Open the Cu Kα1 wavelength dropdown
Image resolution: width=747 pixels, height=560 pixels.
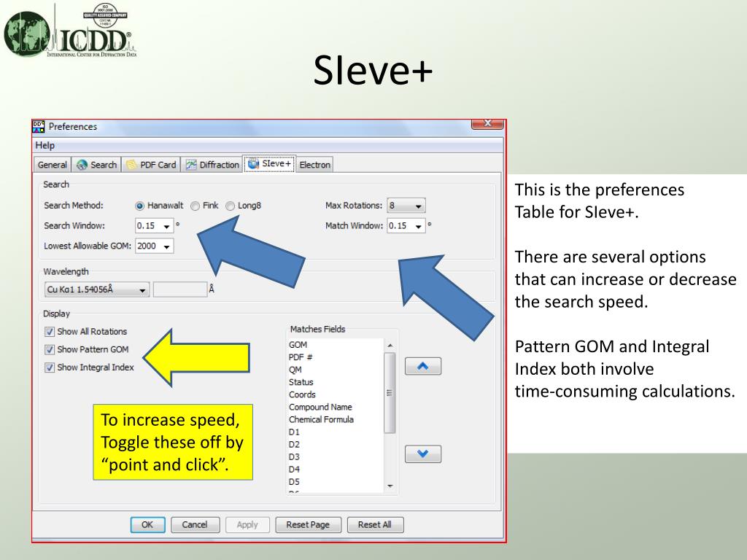click(142, 290)
